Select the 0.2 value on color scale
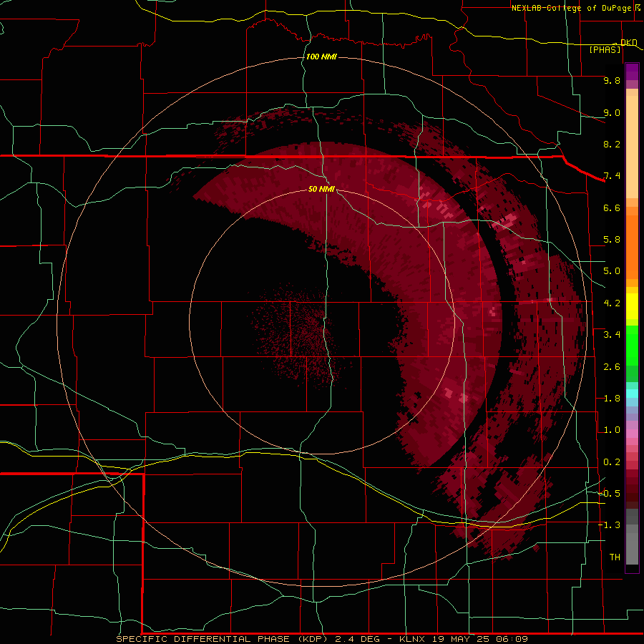The width and height of the screenshot is (644, 644). tap(612, 462)
